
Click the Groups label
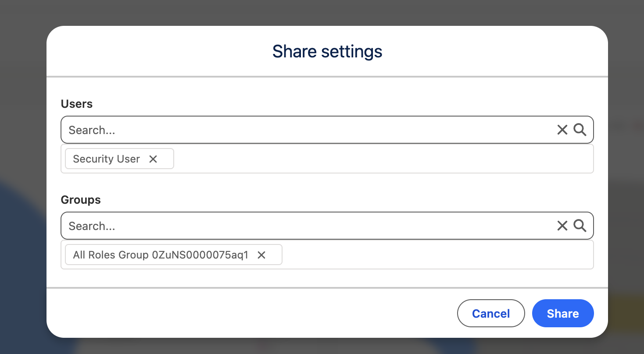81,200
